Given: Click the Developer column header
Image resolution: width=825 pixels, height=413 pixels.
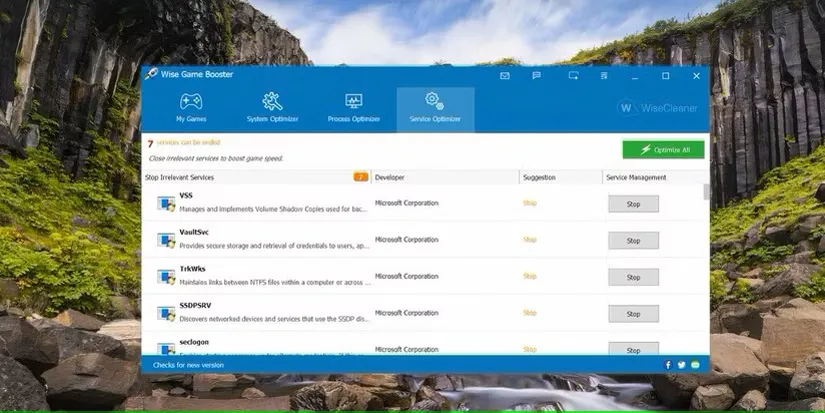Looking at the screenshot, I should (445, 177).
